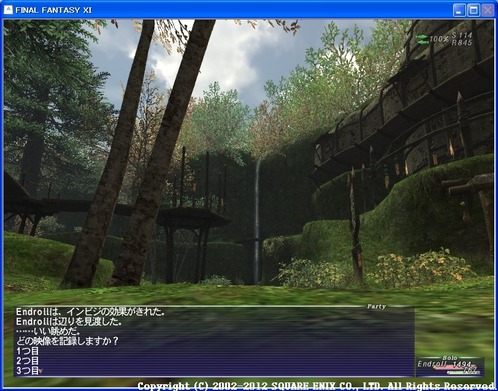The width and height of the screenshot is (498, 391).
Task: Click the 100% connection quality value
Action: point(439,39)
